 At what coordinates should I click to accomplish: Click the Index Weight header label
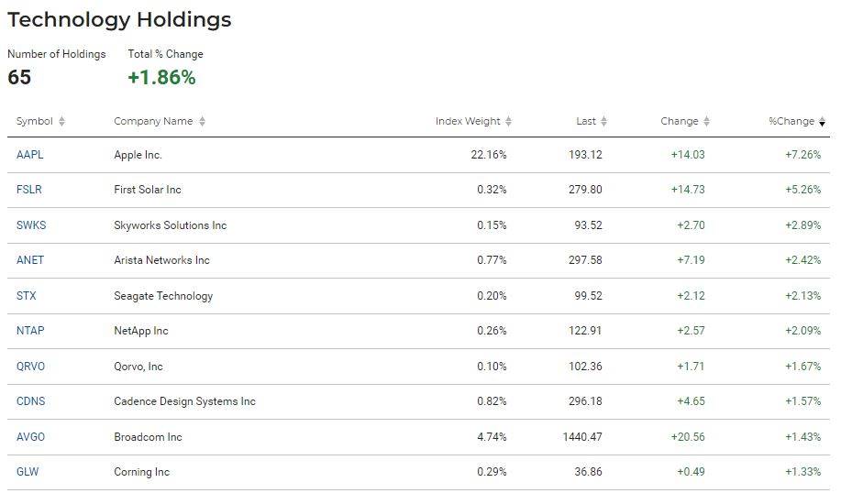click(468, 121)
